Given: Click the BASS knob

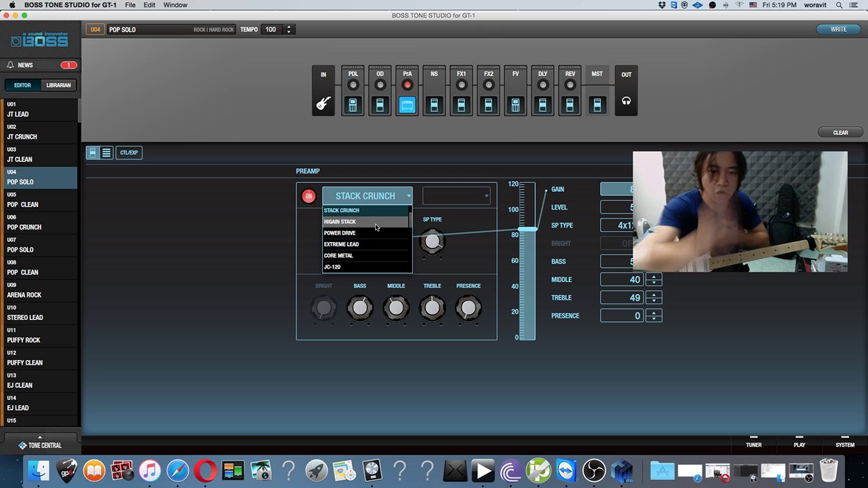Looking at the screenshot, I should [x=360, y=308].
